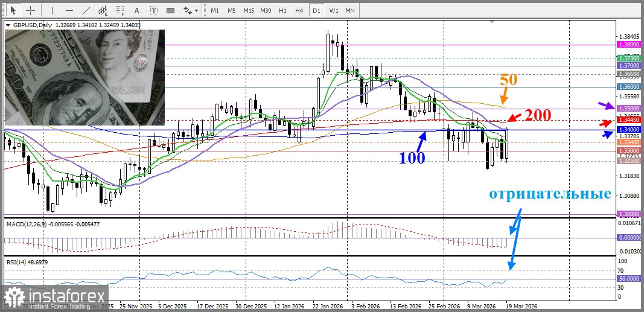This screenshot has width=644, height=312.
Task: Select the Fibonacci retracement tool
Action: tap(120, 10)
